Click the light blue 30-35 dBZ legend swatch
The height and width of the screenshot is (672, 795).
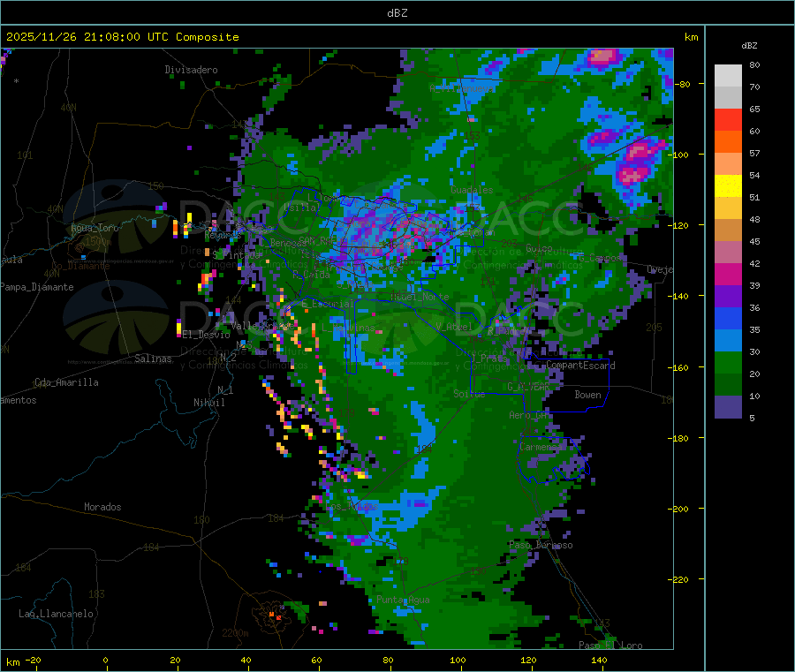tap(728, 341)
